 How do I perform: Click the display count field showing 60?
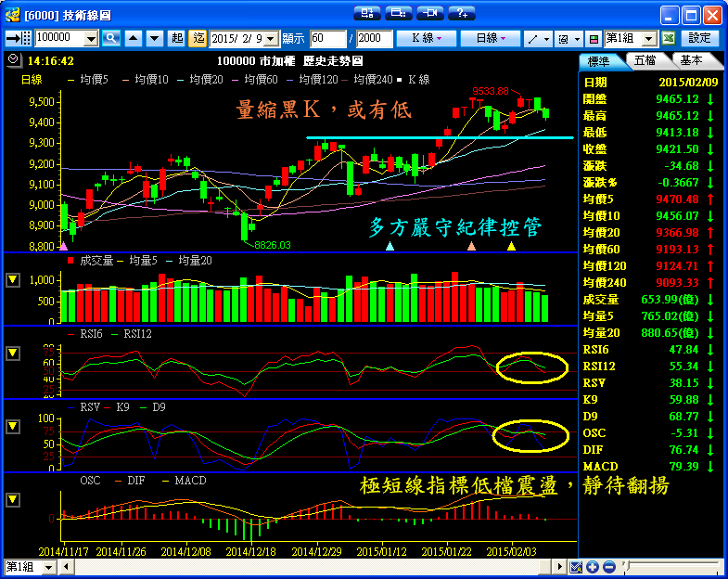[327, 38]
